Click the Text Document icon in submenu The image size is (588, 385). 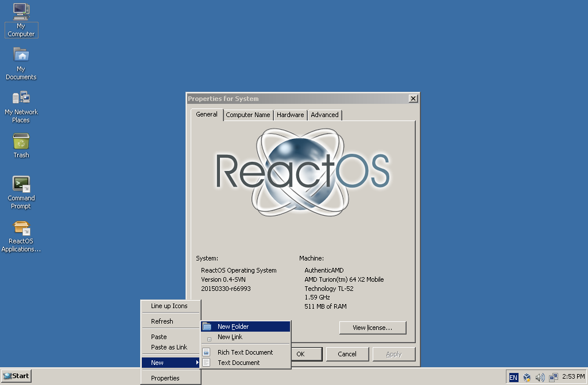[x=206, y=363]
